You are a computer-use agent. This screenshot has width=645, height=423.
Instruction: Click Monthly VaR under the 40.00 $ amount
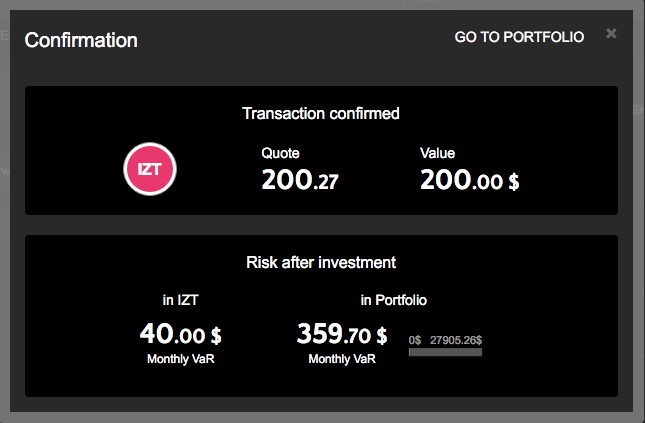point(180,359)
